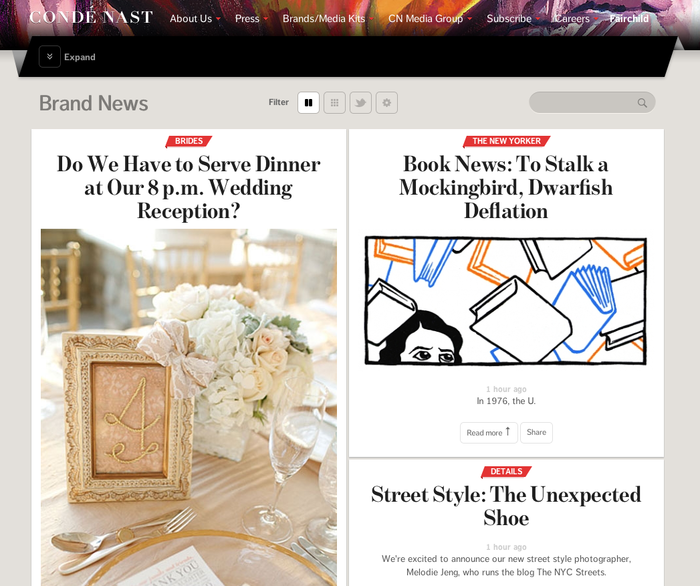
Task: Click Read more on the New Yorker article
Action: pyautogui.click(x=489, y=432)
